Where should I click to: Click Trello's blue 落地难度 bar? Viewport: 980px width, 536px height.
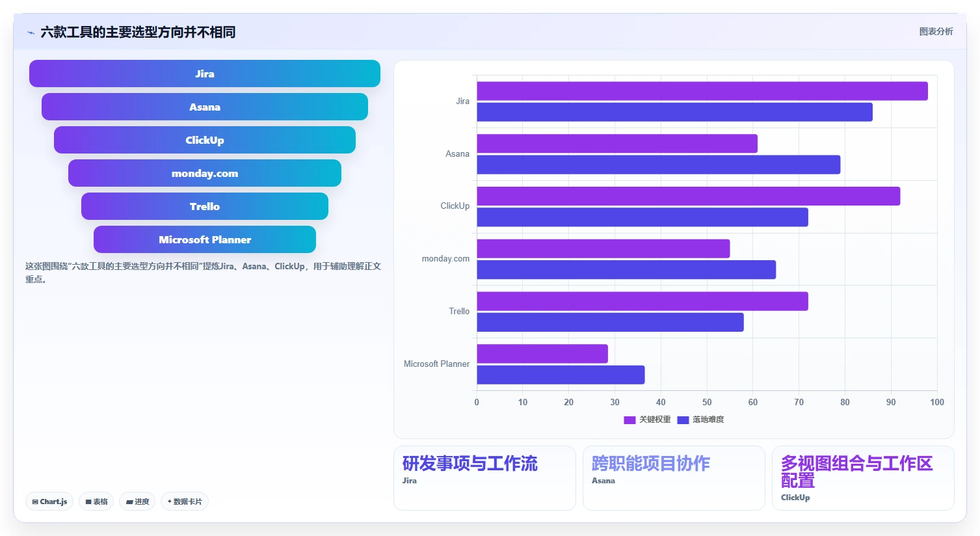click(x=610, y=322)
